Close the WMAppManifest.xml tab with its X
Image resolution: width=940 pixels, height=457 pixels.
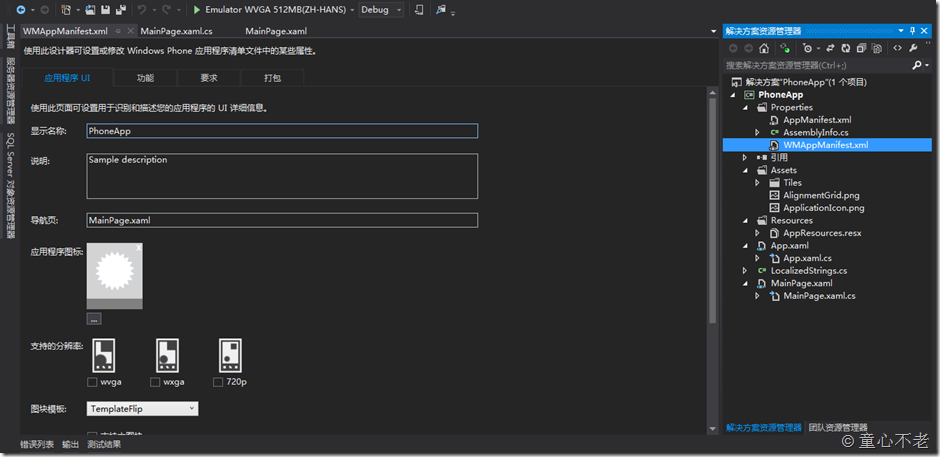click(x=131, y=31)
